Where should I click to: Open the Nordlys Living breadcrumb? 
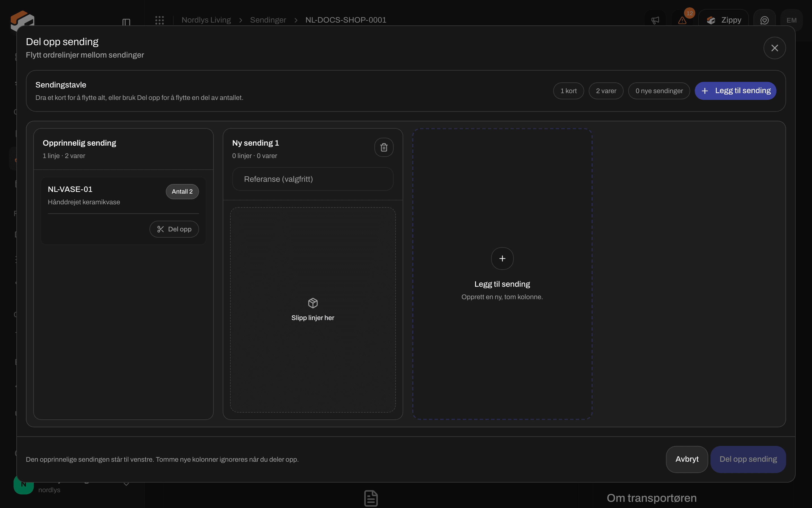pos(206,20)
